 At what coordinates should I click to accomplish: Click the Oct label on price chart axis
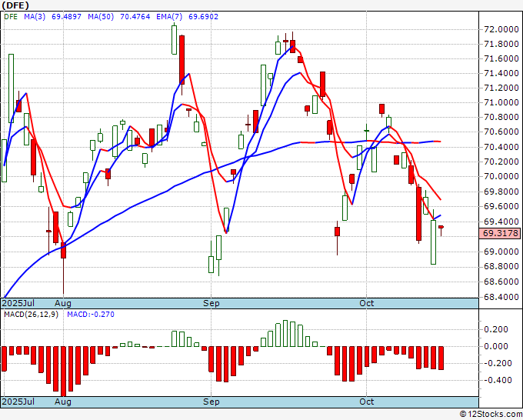click(367, 303)
